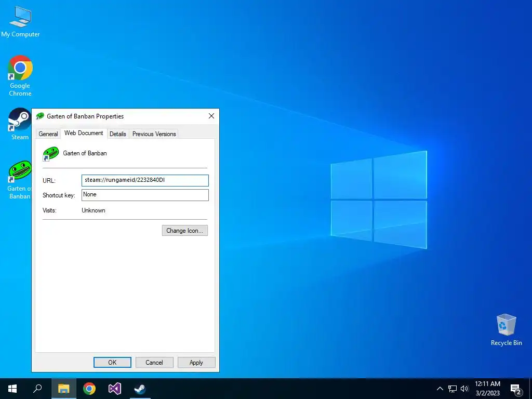
Task: Open the volume speaker tray icon
Action: click(x=464, y=389)
